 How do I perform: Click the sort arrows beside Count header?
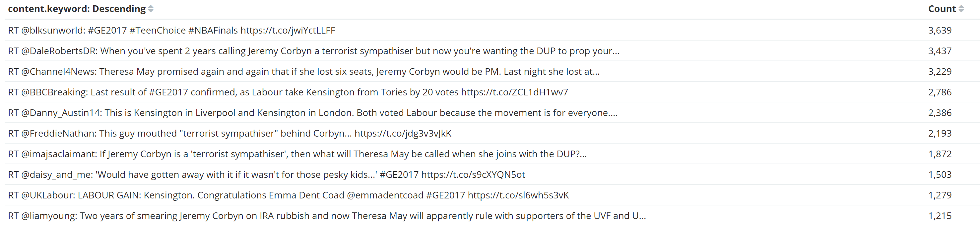(961, 9)
